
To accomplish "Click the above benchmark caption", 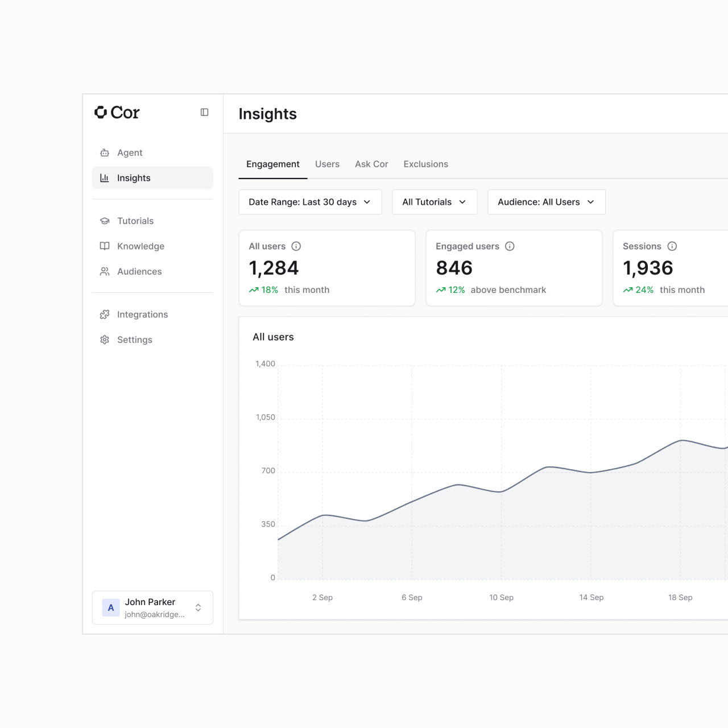I will [x=508, y=290].
